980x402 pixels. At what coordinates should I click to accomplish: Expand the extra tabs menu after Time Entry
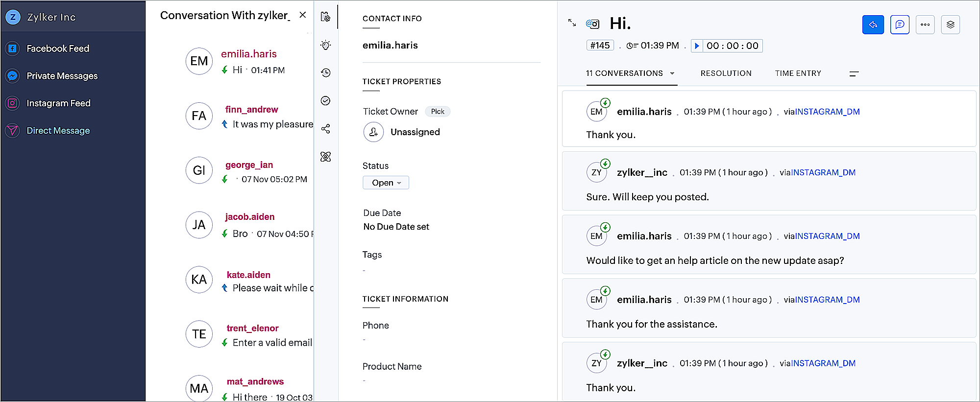click(x=854, y=73)
